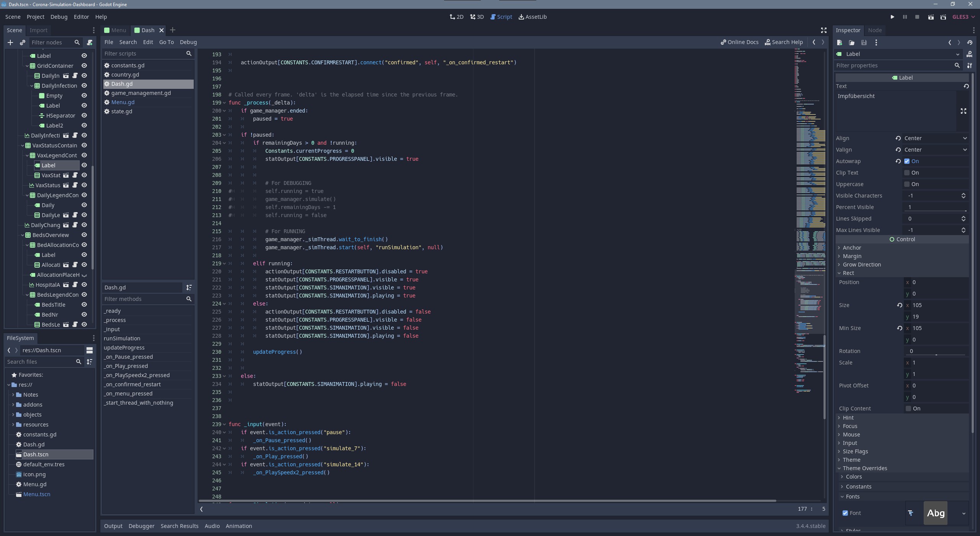Toggle visibility of the BedsTitle node
Image resolution: width=980 pixels, height=536 pixels.
(x=84, y=305)
